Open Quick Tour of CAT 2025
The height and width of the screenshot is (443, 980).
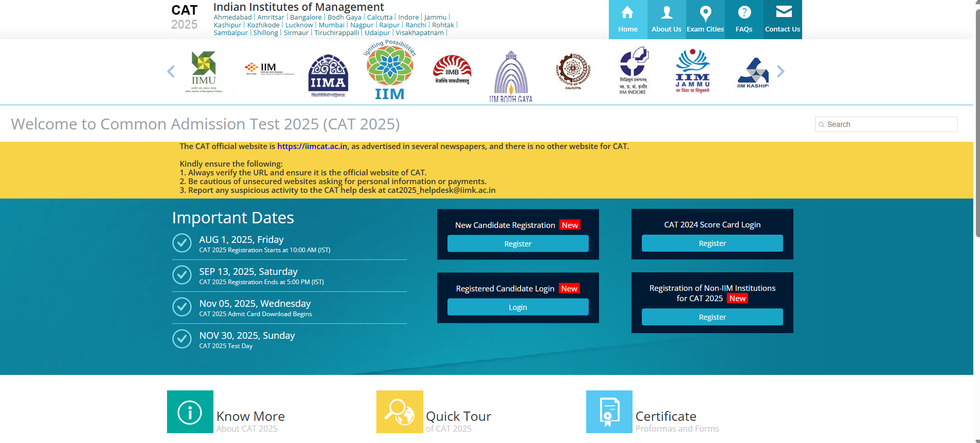coord(459,421)
